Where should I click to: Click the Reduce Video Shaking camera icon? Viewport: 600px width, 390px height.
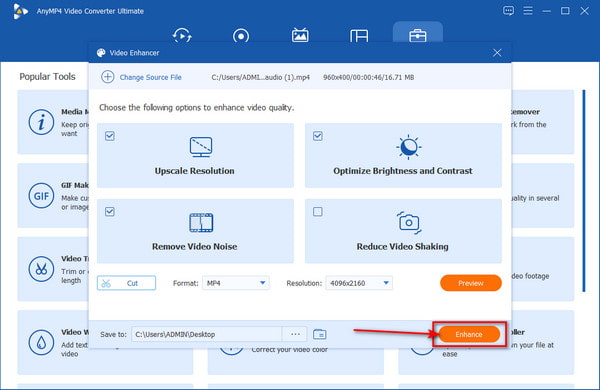(x=409, y=222)
